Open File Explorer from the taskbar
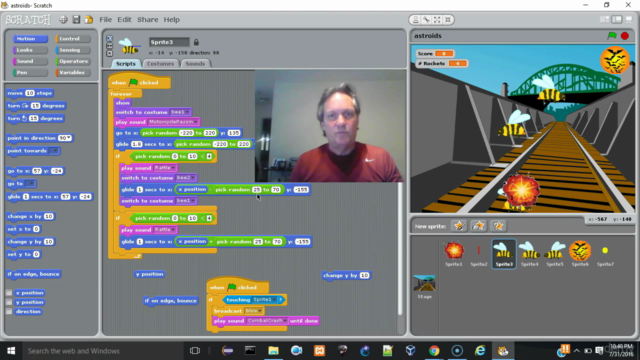 tap(273, 351)
